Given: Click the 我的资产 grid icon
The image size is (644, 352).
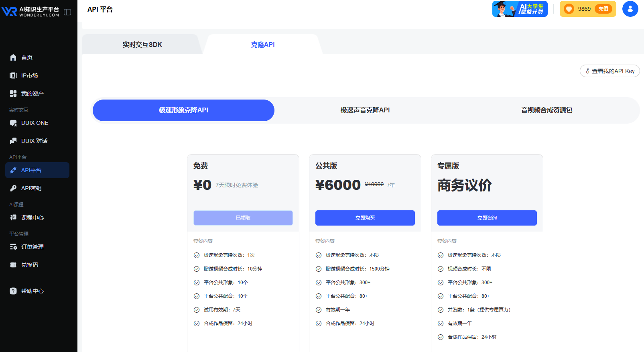Looking at the screenshot, I should (13, 94).
